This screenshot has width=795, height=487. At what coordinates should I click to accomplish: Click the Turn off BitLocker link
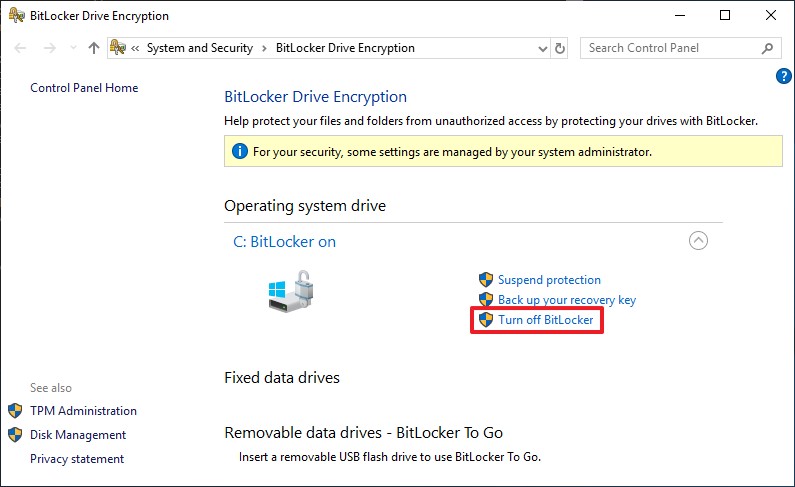546,320
